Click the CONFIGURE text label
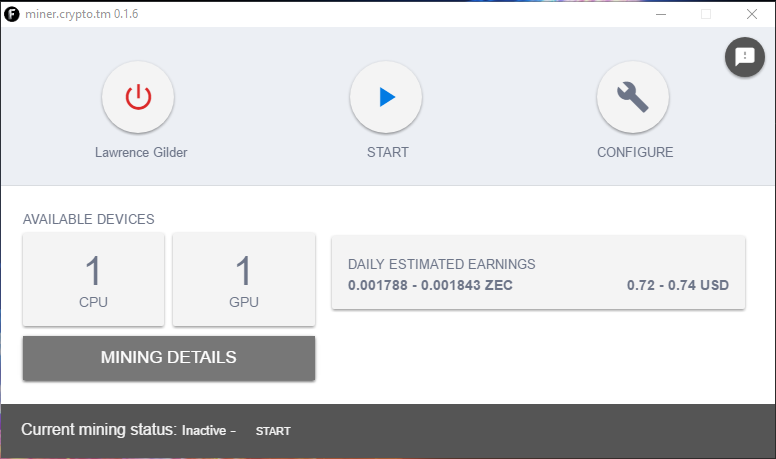Image resolution: width=776 pixels, height=459 pixels. click(x=635, y=153)
